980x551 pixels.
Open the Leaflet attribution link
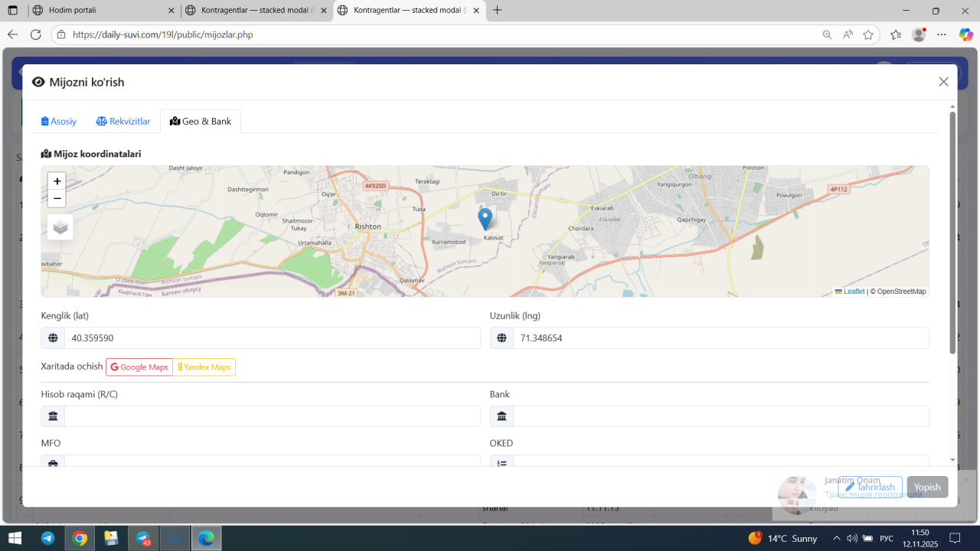[x=854, y=292]
